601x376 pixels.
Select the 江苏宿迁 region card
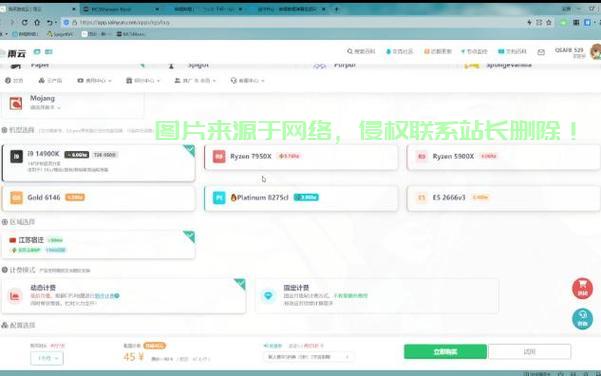[99, 245]
